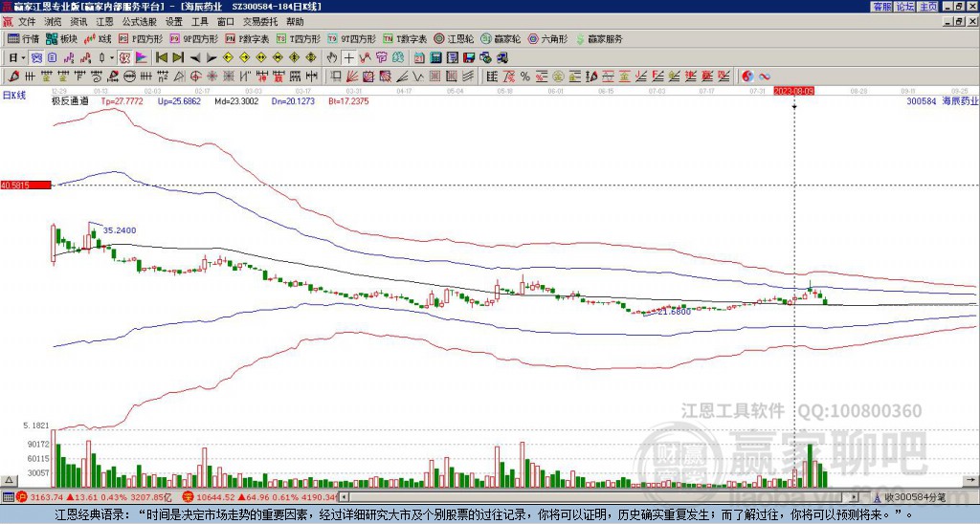The width and height of the screenshot is (980, 524).
Task: Open the 客服 customer service button
Action: pos(881,7)
